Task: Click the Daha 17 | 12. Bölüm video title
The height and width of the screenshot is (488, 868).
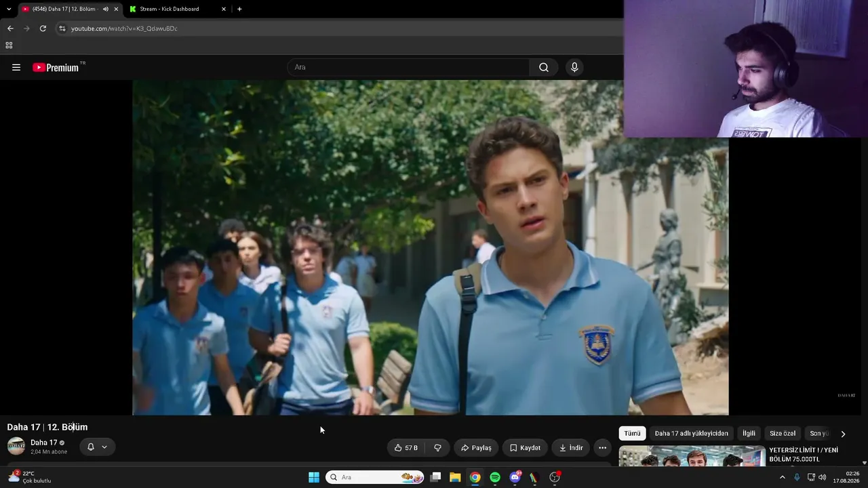Action: tap(47, 427)
